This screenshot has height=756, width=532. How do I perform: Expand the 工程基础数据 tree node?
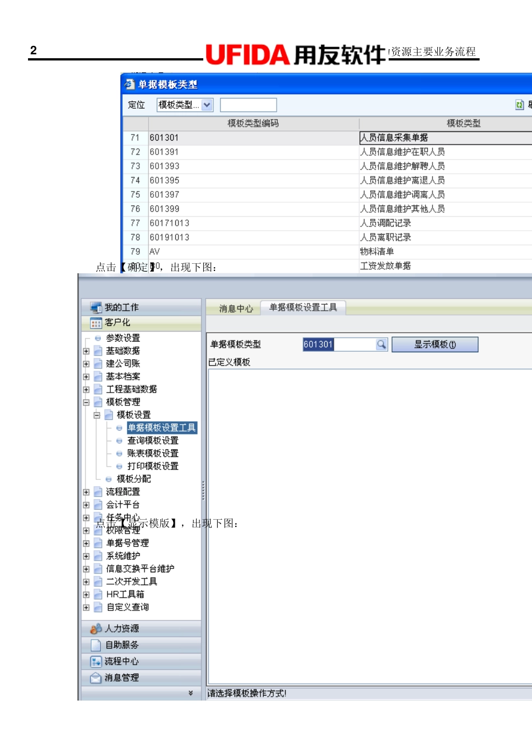(x=86, y=390)
